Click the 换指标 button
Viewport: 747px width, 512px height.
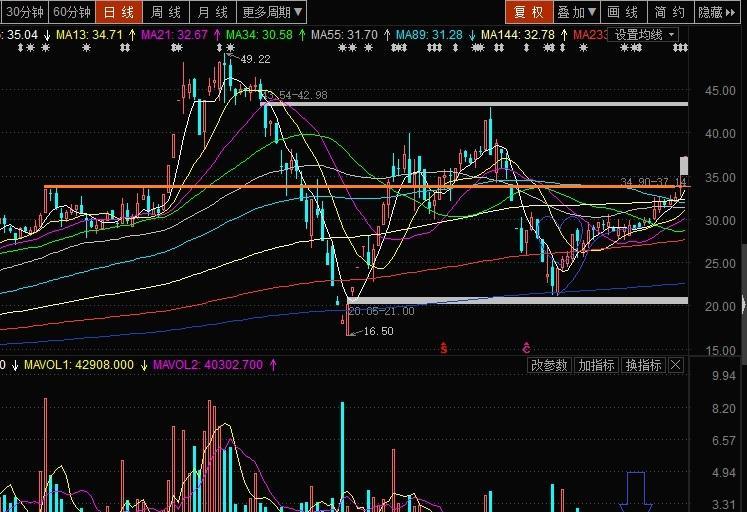(643, 365)
